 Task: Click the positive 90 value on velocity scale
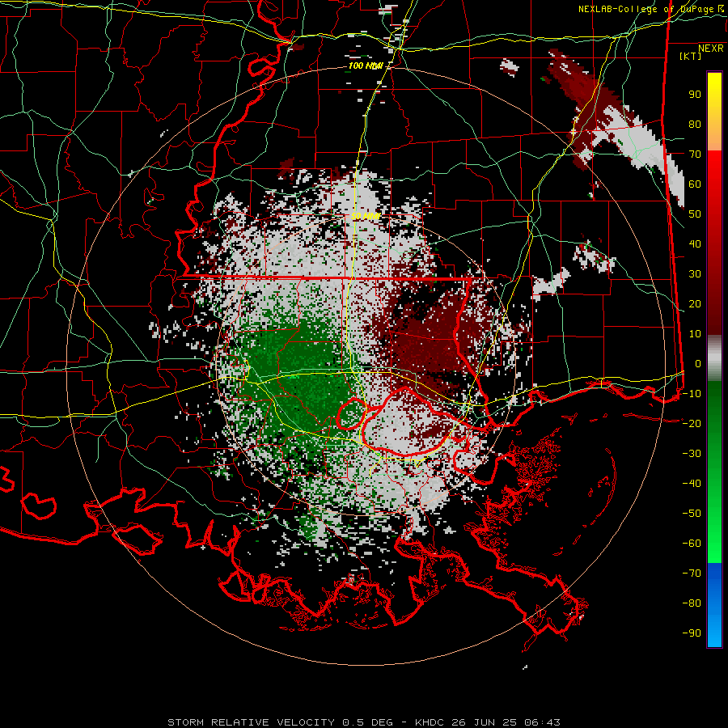(x=695, y=95)
